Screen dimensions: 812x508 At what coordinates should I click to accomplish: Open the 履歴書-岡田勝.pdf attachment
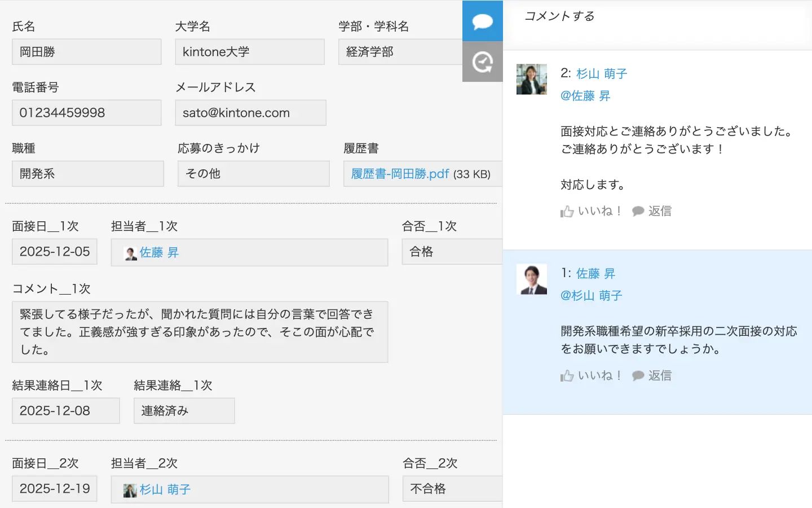(x=400, y=174)
